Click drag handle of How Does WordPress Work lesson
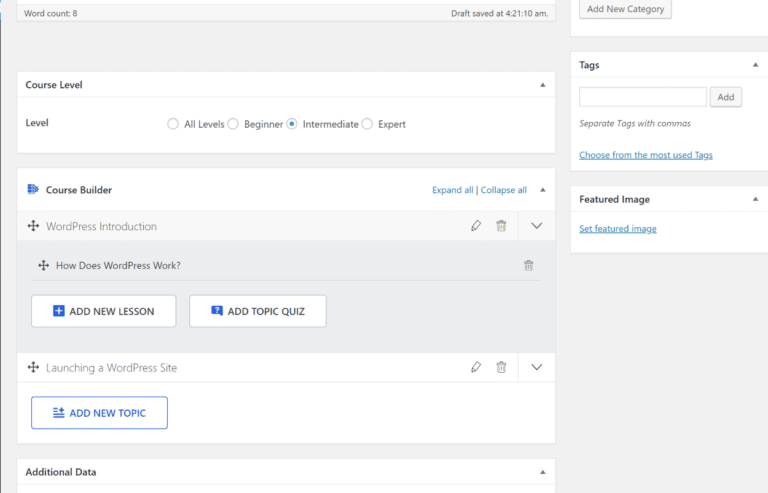 pyautogui.click(x=43, y=265)
